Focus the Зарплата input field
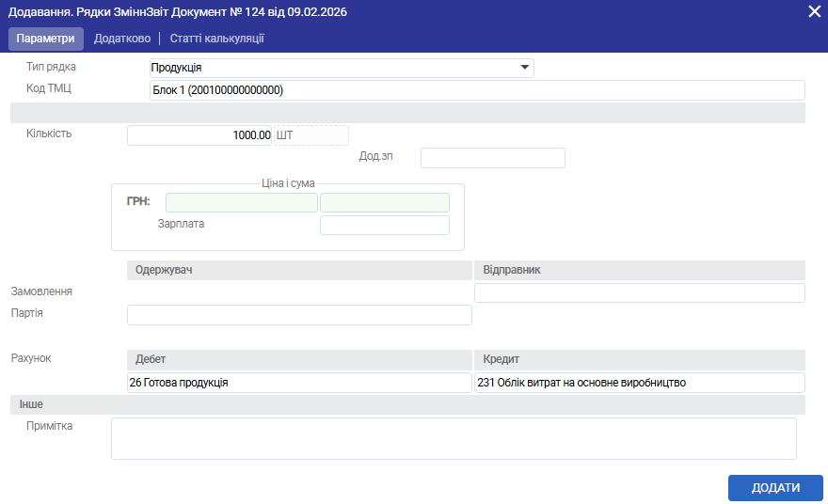Screen dimensions: 828x504 coord(384,225)
